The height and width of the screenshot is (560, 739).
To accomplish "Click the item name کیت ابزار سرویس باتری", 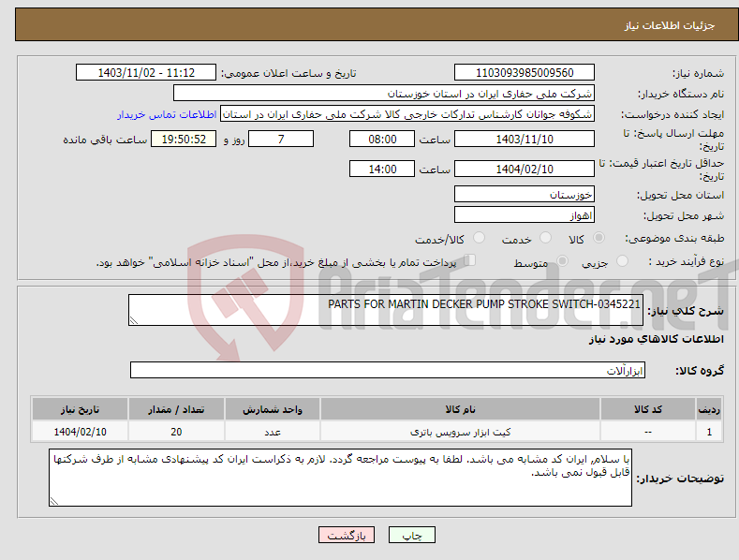I will pos(460,432).
